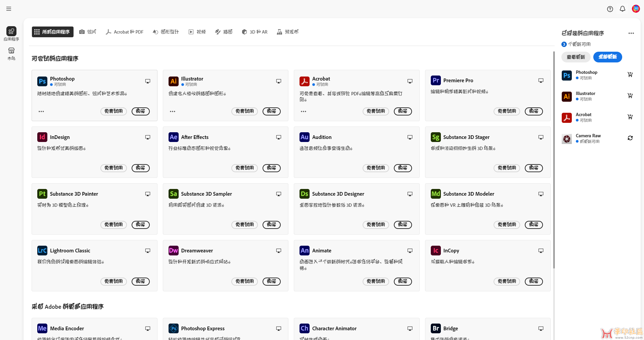This screenshot has height=340, width=644.
Task: Click desktop monitor icon on InDesign card
Action: (x=148, y=137)
